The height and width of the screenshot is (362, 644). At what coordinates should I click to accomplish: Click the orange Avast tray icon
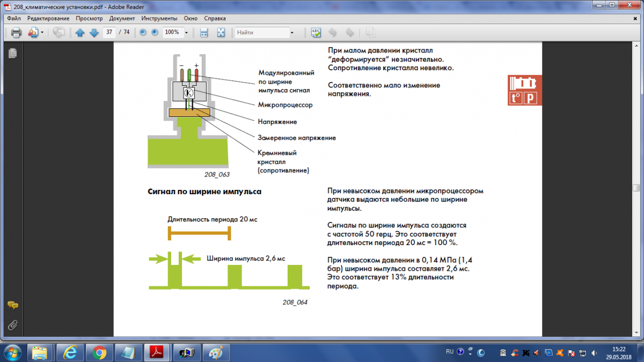click(560, 353)
